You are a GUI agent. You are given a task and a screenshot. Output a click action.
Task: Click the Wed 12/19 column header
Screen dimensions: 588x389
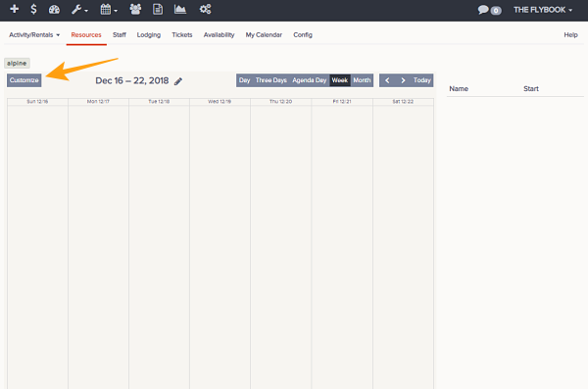point(220,102)
